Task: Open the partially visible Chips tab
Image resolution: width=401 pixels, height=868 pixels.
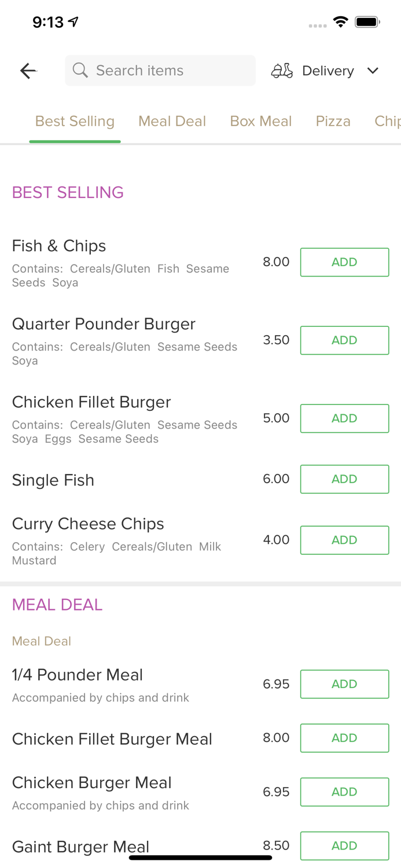Action: point(387,121)
